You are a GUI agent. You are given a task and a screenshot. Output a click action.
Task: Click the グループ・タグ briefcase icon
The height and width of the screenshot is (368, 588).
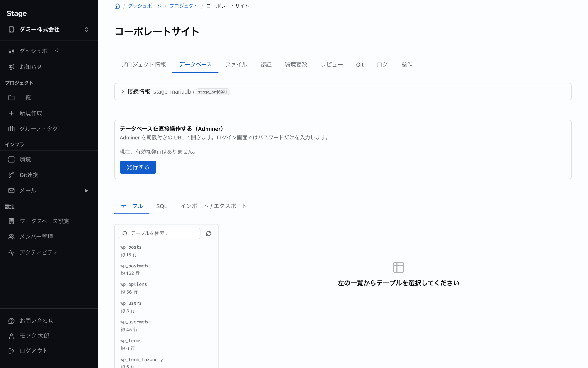pyautogui.click(x=11, y=129)
